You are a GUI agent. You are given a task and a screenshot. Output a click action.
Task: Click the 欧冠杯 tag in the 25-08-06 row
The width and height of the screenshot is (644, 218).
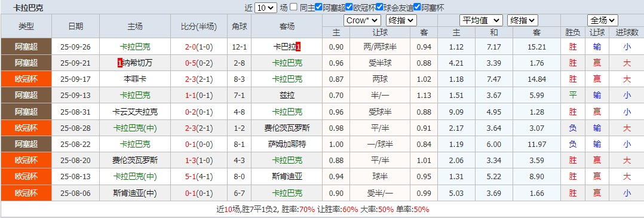[x=26, y=192]
